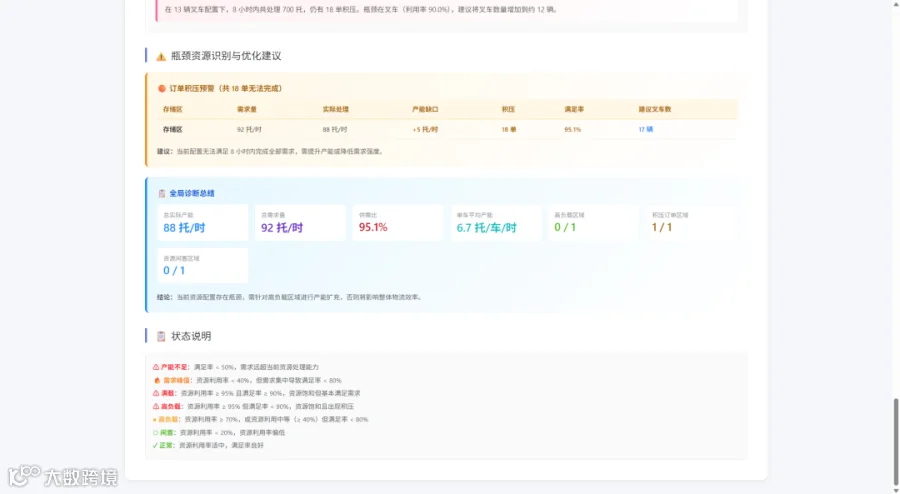
Task: Click the 资源闲置区域 0 / 1 card
Action: [203, 265]
